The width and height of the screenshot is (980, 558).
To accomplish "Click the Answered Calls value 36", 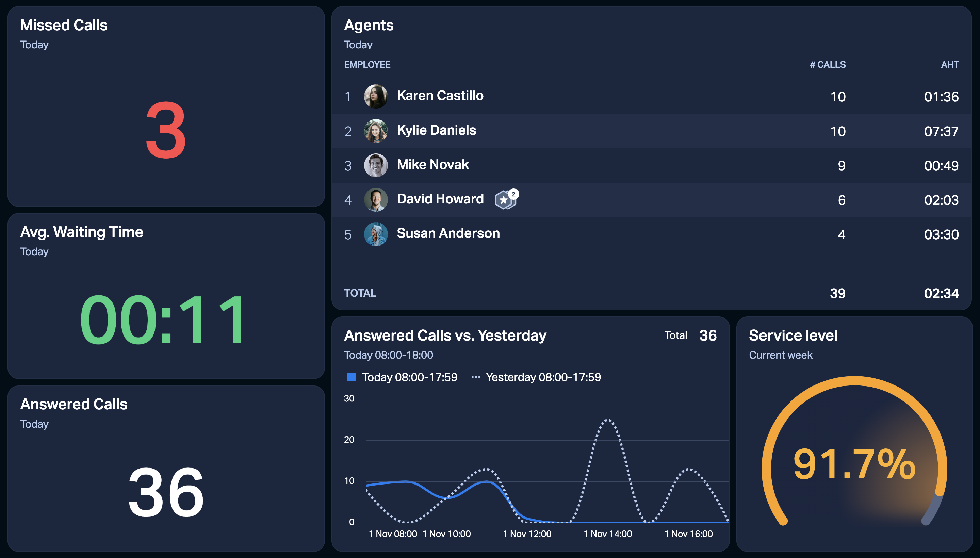I will click(x=166, y=492).
